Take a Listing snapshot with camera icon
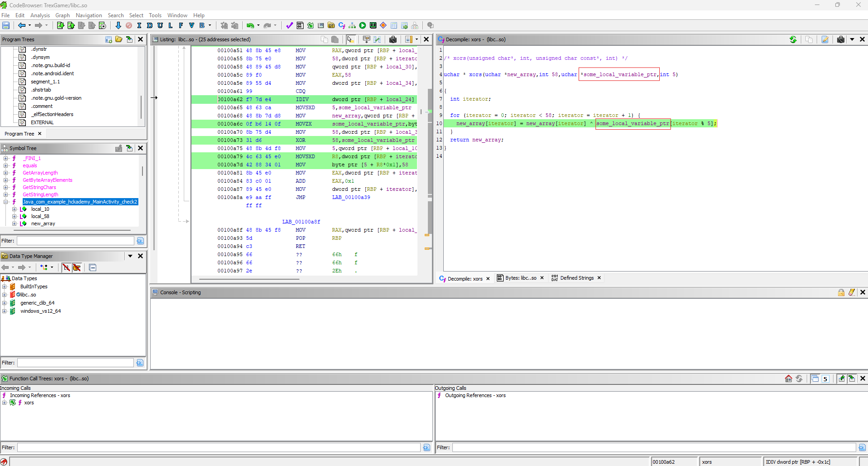 393,39
